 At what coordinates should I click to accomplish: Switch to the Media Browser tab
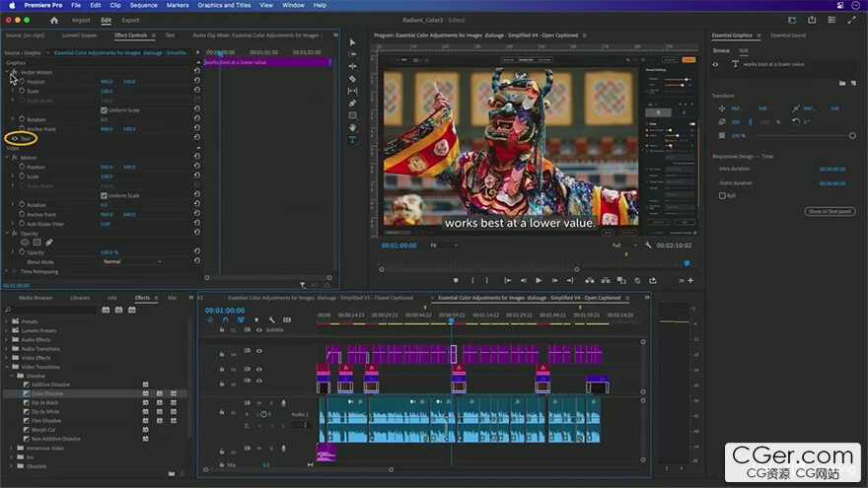click(x=36, y=298)
